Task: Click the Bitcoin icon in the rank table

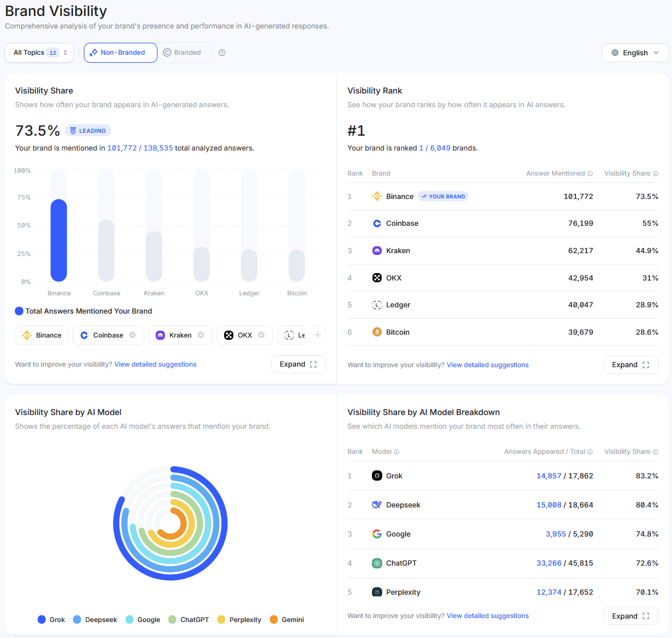Action: (x=377, y=332)
